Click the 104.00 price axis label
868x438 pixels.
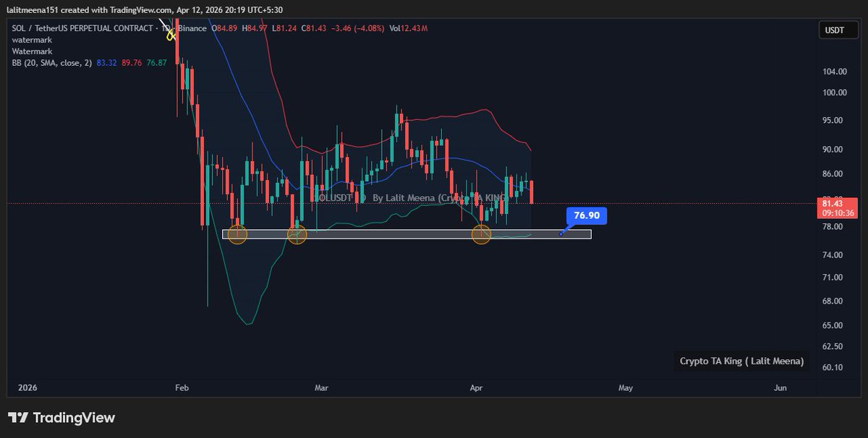tap(834, 72)
